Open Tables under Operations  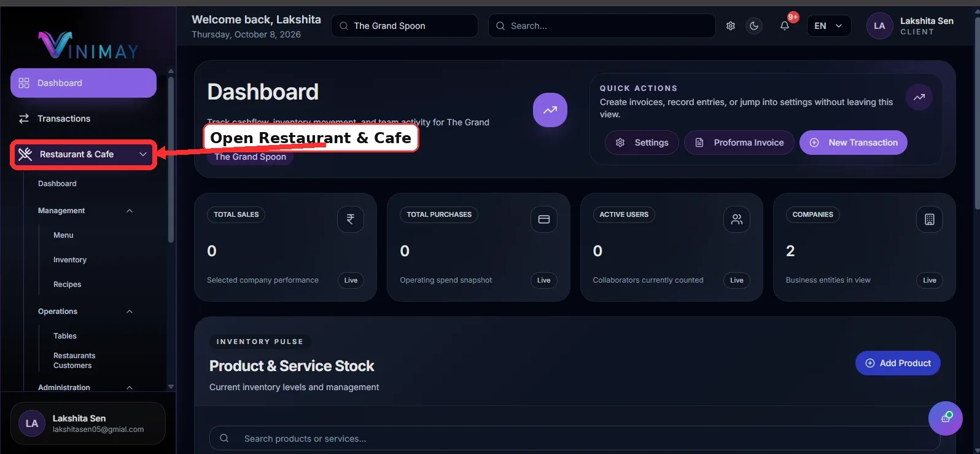pyautogui.click(x=65, y=336)
